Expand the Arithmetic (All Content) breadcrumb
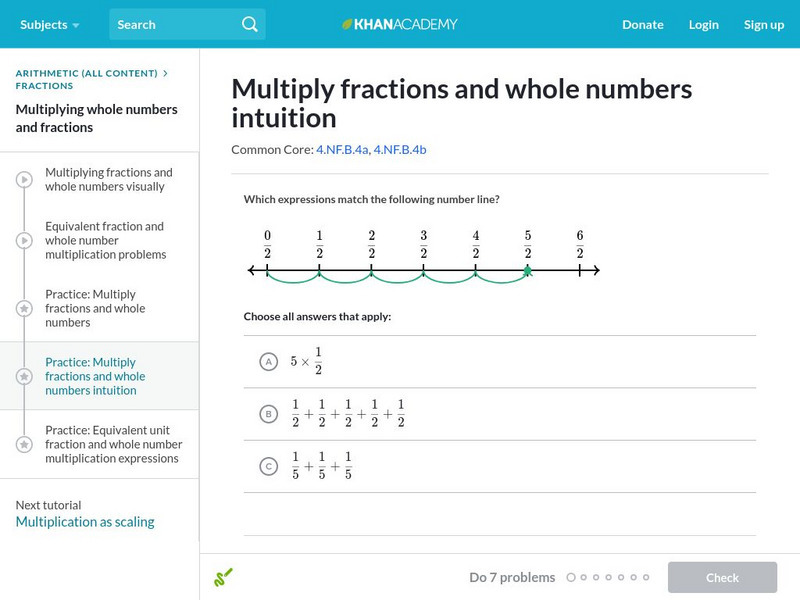The width and height of the screenshot is (800, 600). [x=87, y=73]
